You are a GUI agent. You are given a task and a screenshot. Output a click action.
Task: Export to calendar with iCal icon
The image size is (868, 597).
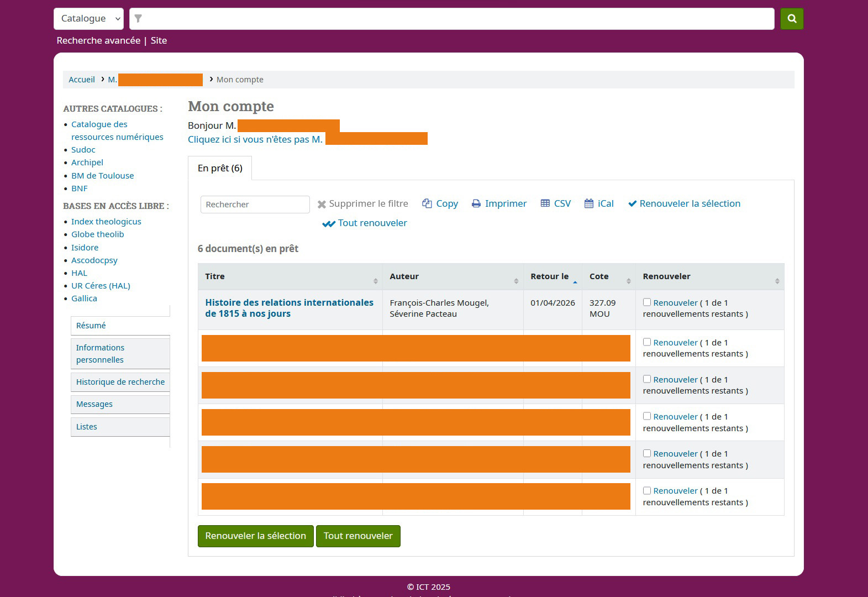589,203
